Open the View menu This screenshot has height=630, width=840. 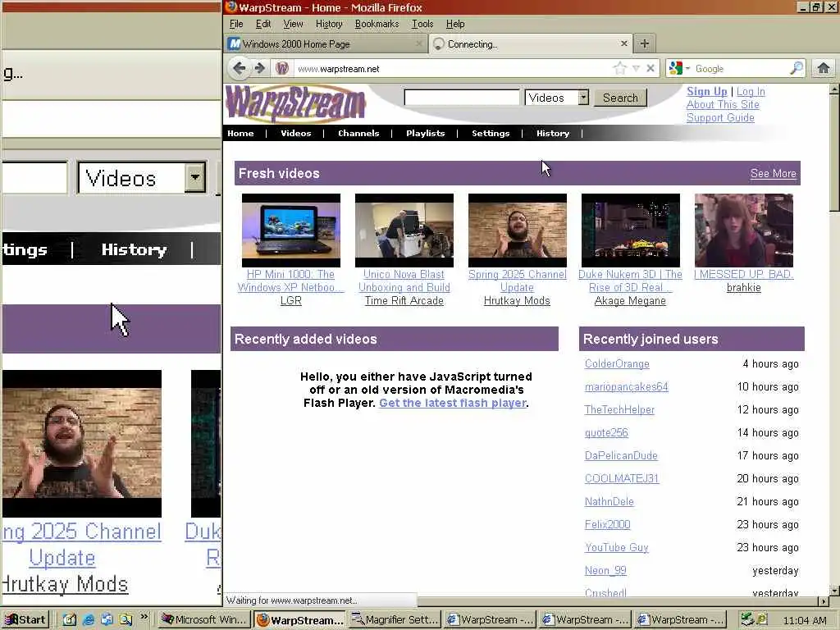tap(293, 24)
